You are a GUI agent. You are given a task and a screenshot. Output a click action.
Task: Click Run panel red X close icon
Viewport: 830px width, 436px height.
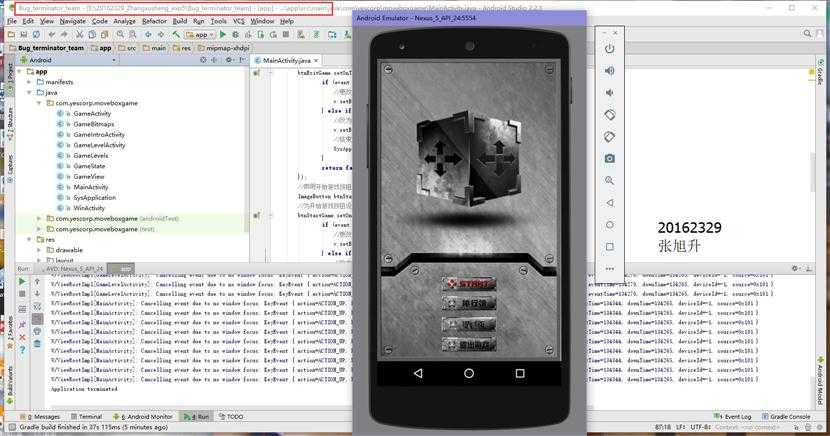22,337
